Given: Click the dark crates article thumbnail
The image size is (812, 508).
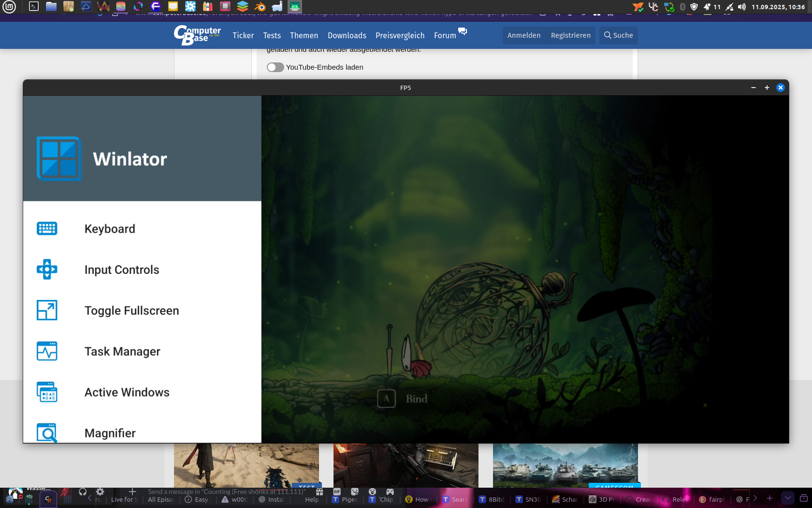Looking at the screenshot, I should click(x=406, y=465).
